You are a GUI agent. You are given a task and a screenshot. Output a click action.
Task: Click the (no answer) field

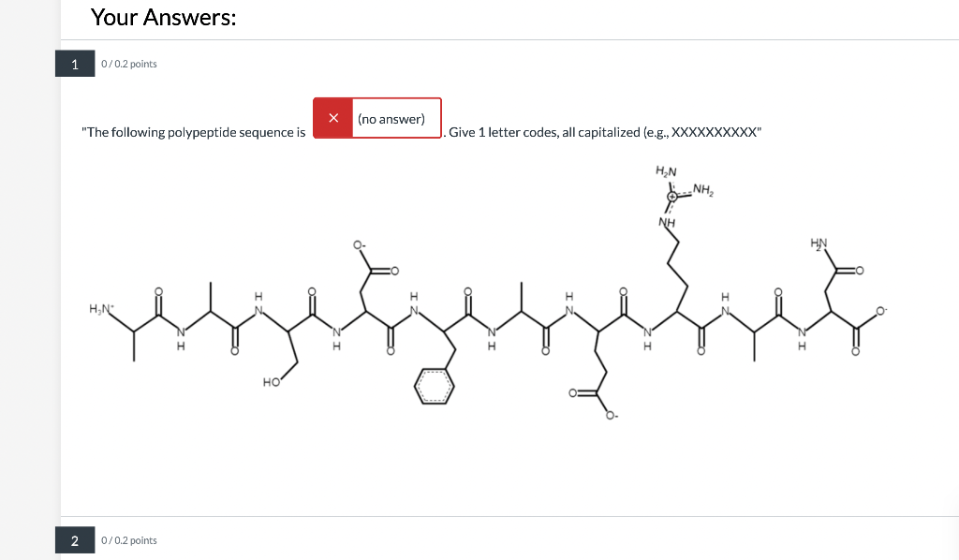[x=393, y=117]
